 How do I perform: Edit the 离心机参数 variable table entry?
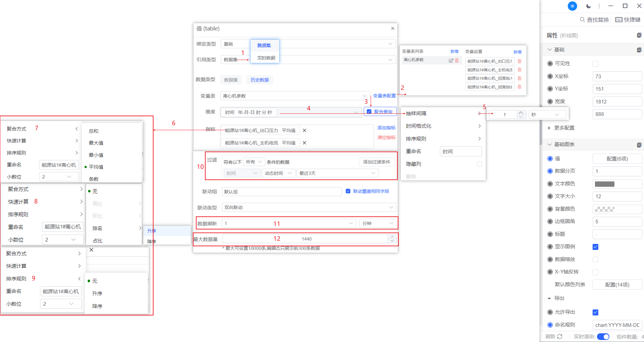tap(451, 60)
